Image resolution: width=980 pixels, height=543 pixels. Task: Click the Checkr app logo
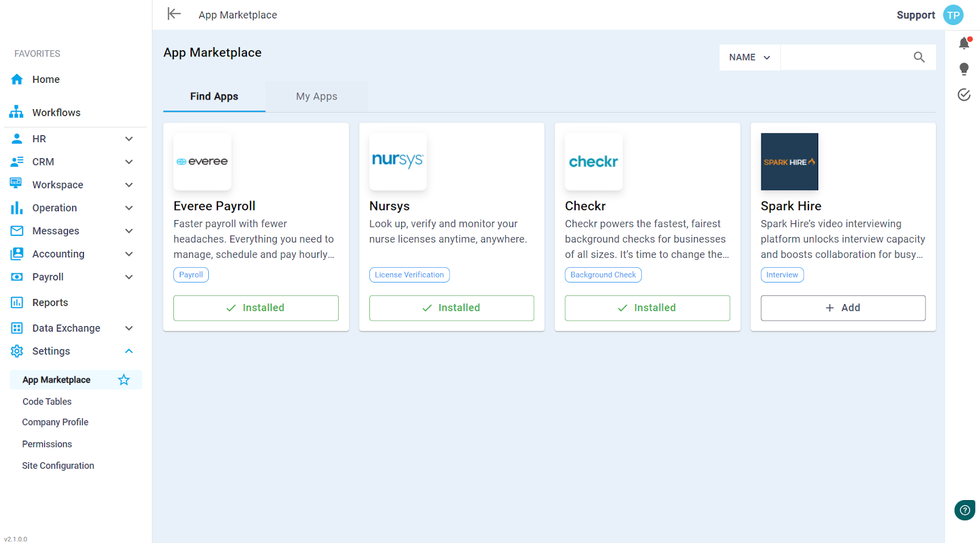[594, 162]
